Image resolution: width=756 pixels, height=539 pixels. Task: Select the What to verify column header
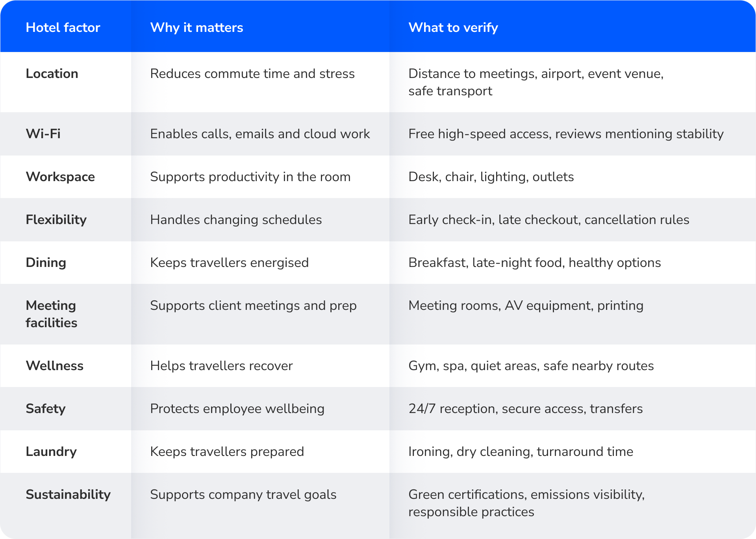pos(453,28)
